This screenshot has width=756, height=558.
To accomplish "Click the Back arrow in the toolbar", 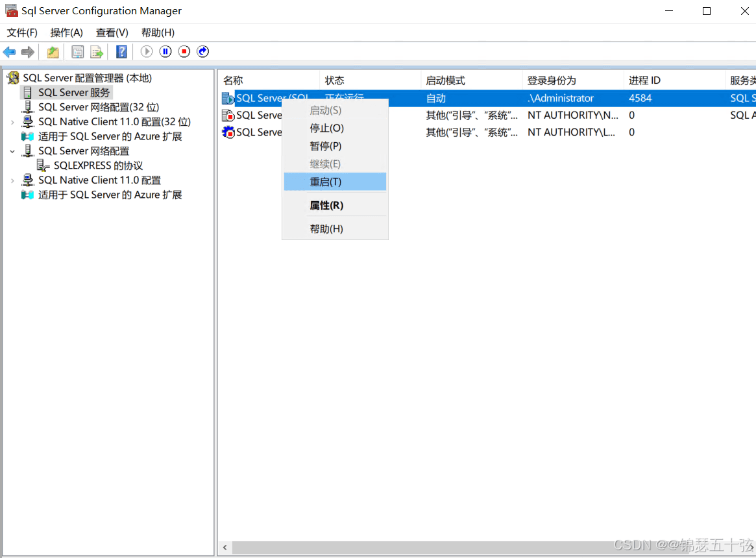I will point(9,52).
